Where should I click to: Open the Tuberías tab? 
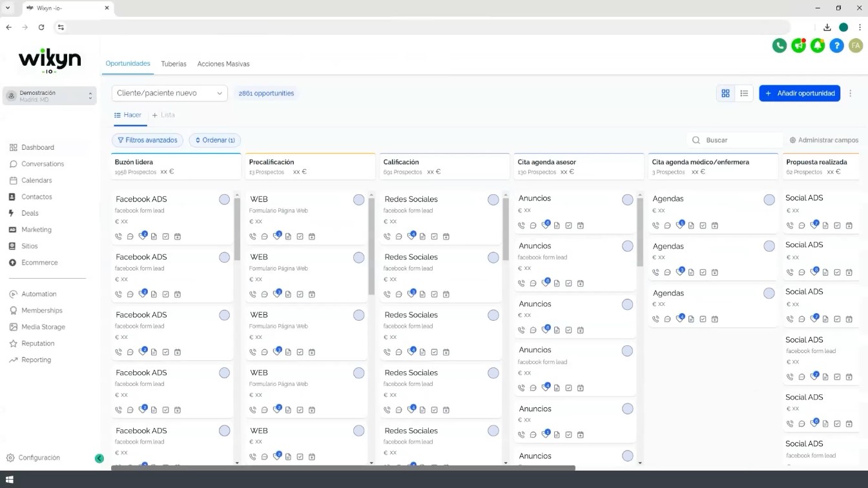(x=174, y=64)
